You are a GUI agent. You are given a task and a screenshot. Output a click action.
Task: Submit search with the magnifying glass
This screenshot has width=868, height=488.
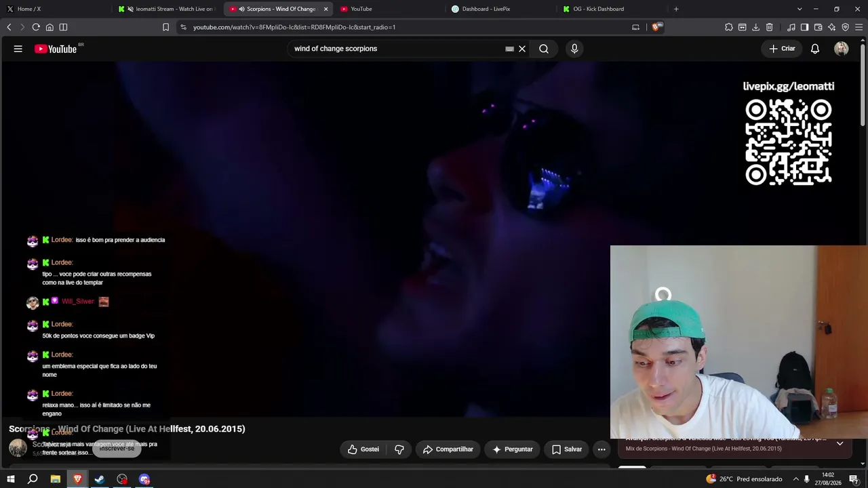(544, 49)
